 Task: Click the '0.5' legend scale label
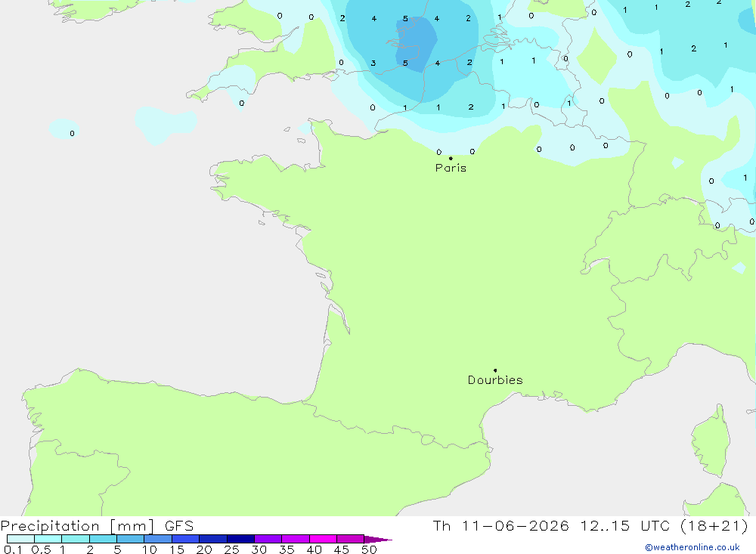(x=41, y=549)
